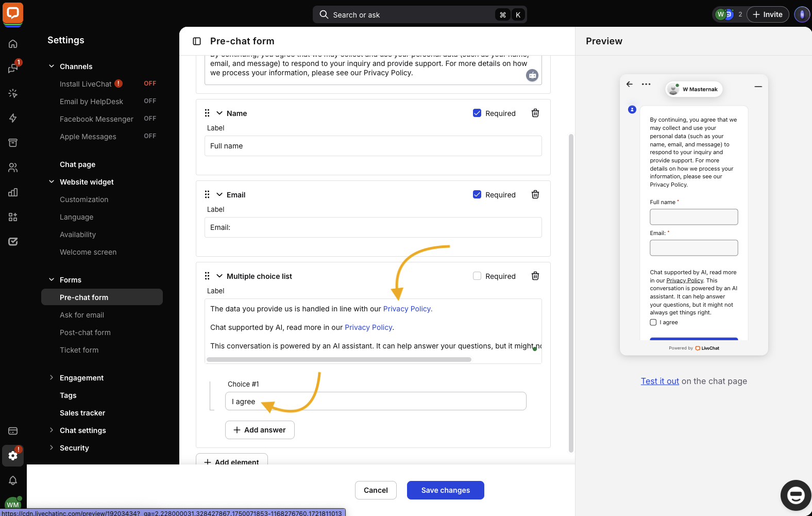Viewport: 812px width, 516px height.
Task: Uncheck Required for the Email field
Action: (x=477, y=194)
